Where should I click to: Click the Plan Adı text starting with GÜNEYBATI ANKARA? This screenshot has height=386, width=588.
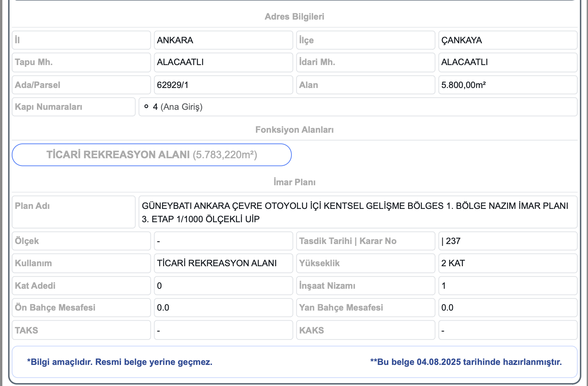[x=354, y=212]
